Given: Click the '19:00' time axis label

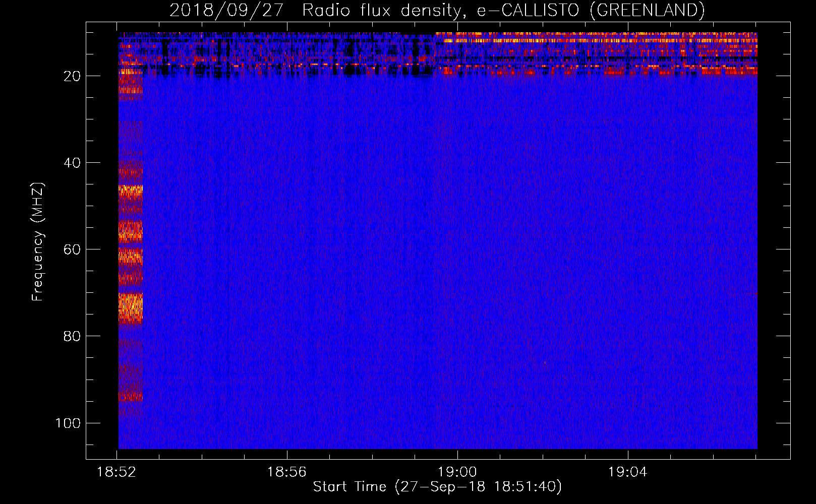Looking at the screenshot, I should pos(457,472).
